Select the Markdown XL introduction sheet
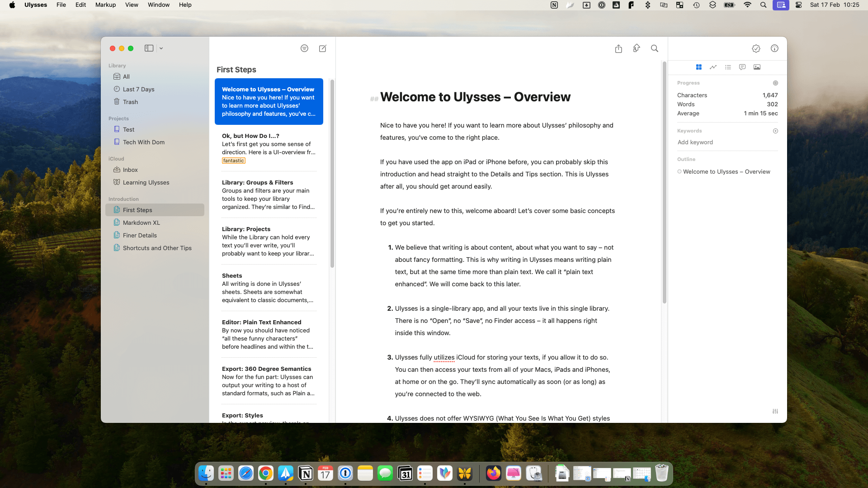Screen dimensions: 868x488 point(142,223)
